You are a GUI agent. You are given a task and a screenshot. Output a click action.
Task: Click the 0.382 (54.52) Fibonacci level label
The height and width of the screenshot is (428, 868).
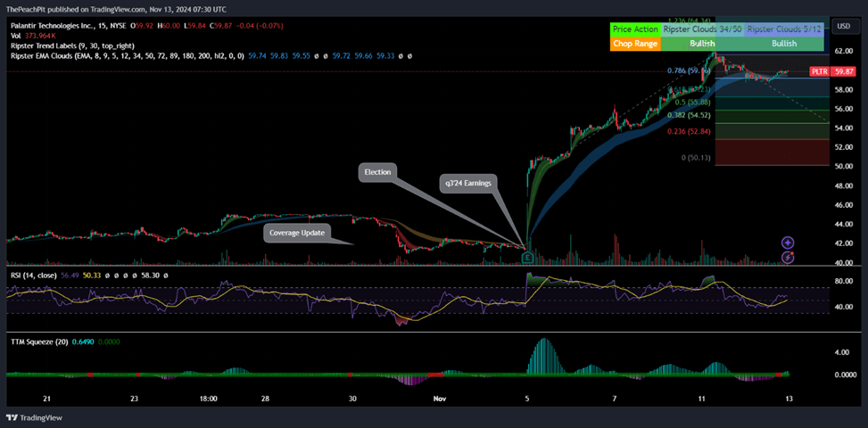click(x=689, y=115)
